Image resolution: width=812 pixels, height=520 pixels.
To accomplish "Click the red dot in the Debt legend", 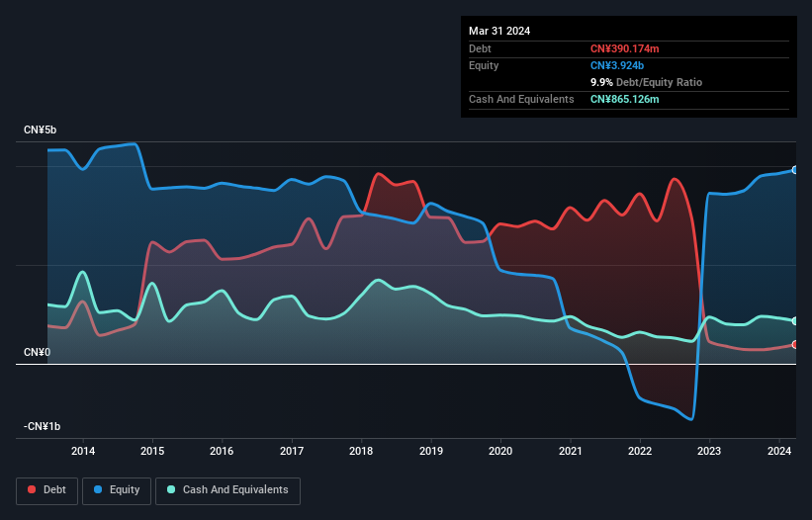I will (32, 489).
